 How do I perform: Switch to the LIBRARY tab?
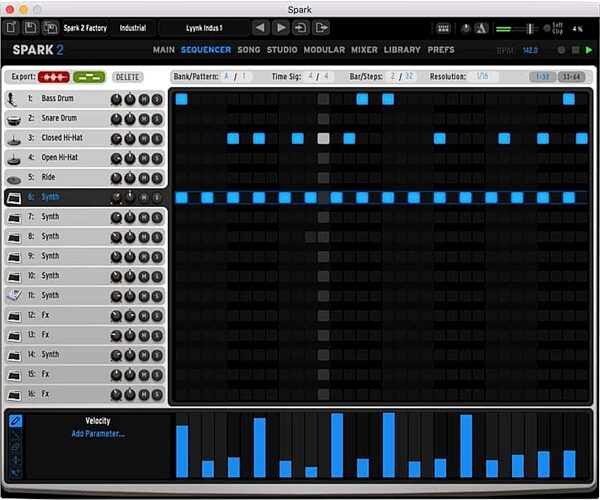[x=402, y=50]
